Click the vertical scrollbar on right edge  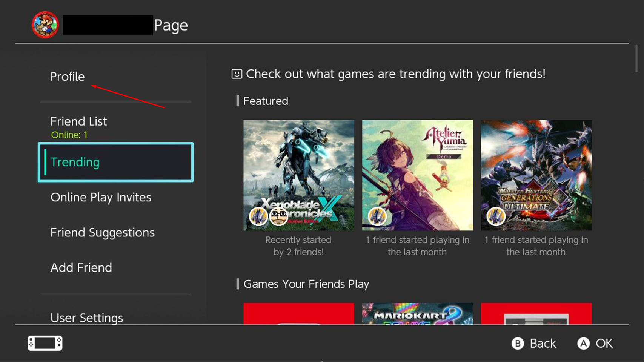(x=636, y=59)
